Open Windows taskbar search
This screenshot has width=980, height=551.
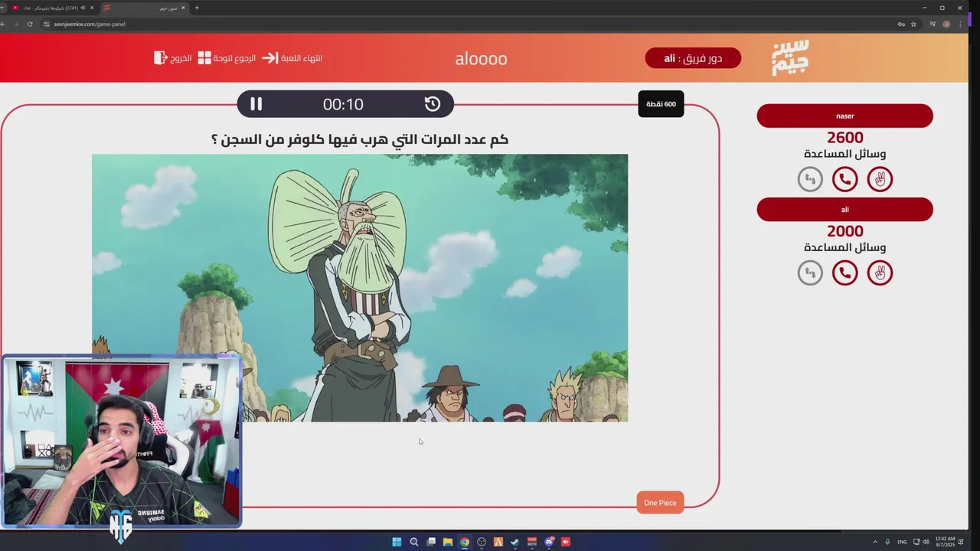click(x=414, y=542)
